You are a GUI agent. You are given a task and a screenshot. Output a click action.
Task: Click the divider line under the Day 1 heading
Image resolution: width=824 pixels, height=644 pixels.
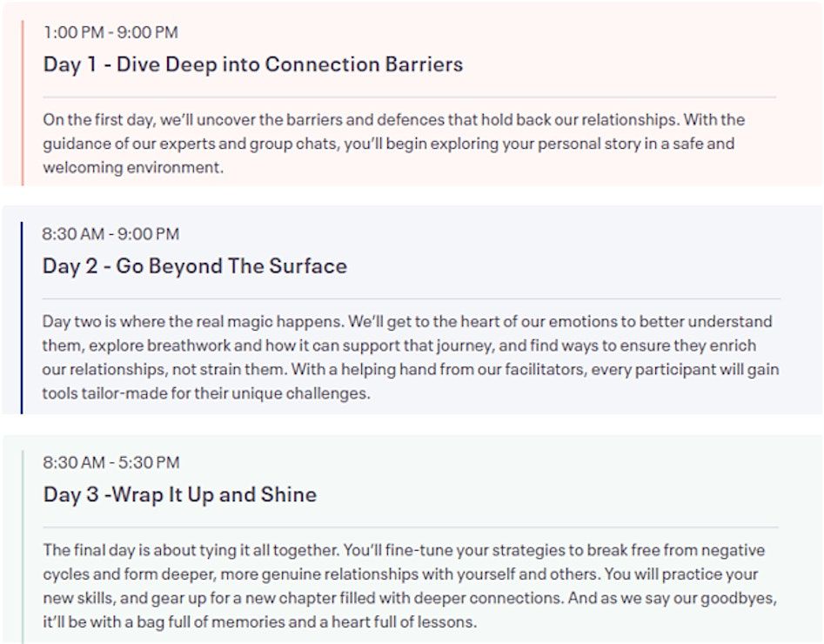(x=409, y=97)
